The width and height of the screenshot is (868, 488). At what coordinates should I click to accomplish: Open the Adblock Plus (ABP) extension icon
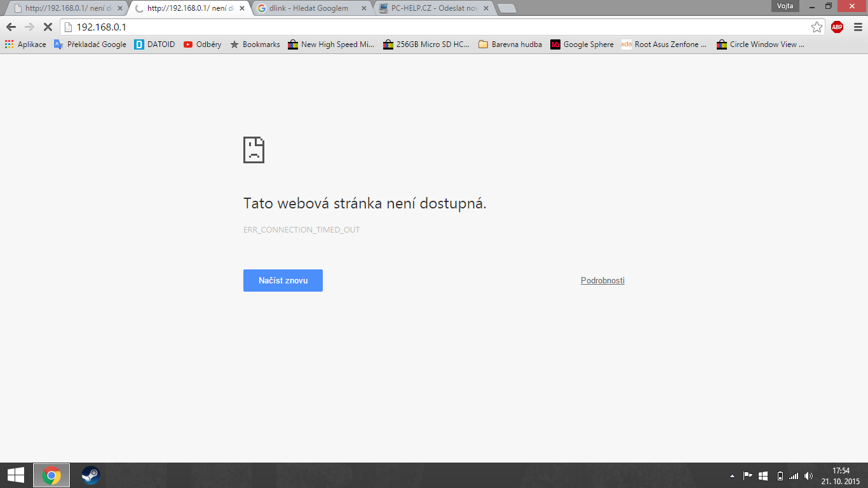837,27
